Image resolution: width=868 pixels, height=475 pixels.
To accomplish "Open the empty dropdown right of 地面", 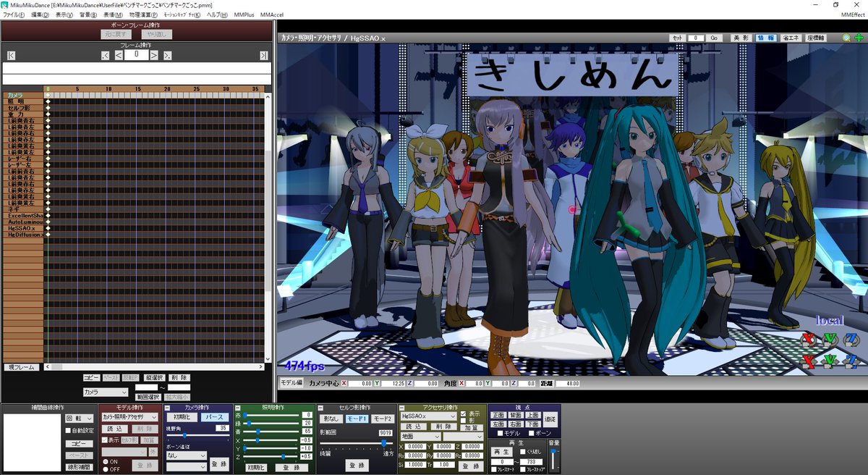I will [x=462, y=437].
